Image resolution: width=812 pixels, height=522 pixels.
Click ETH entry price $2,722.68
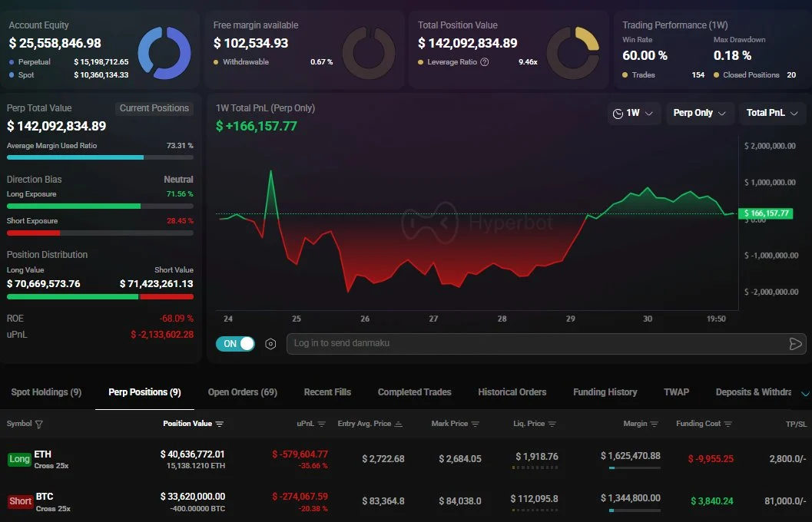click(383, 459)
